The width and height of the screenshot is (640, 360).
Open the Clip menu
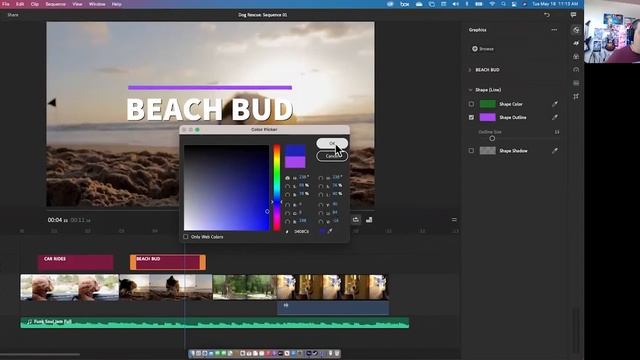tap(35, 4)
